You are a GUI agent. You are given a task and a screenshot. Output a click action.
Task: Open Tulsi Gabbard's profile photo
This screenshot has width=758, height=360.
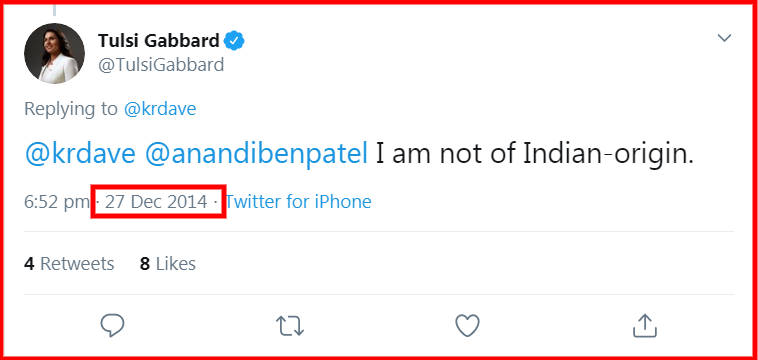[54, 53]
